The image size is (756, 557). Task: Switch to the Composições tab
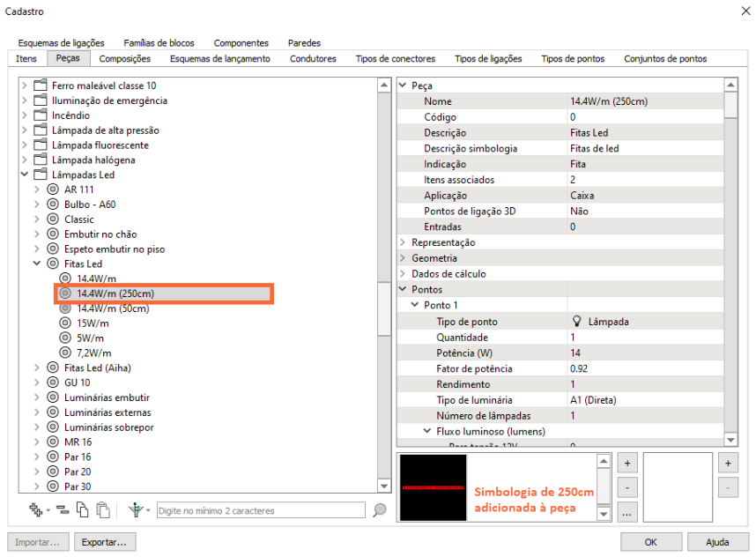124,59
